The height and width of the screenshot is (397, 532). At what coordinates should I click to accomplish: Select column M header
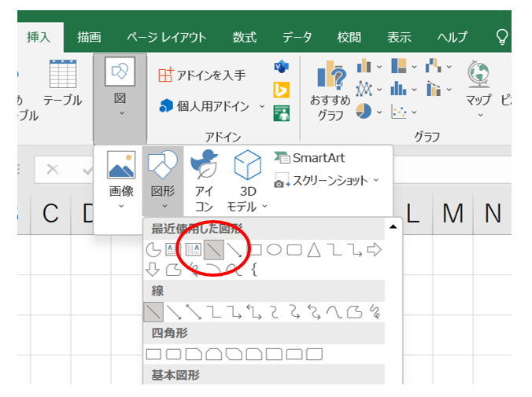(453, 214)
